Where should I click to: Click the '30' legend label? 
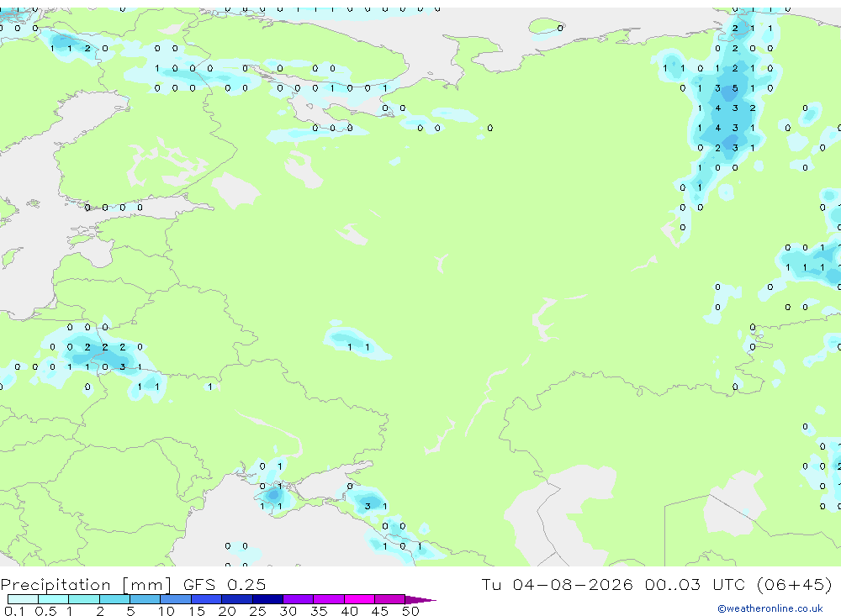288,611
